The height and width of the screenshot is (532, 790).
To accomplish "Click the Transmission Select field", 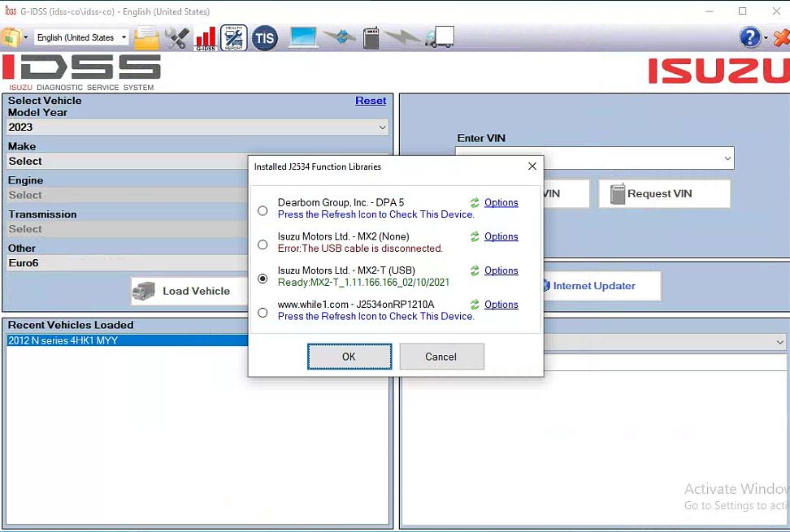I will click(x=127, y=229).
